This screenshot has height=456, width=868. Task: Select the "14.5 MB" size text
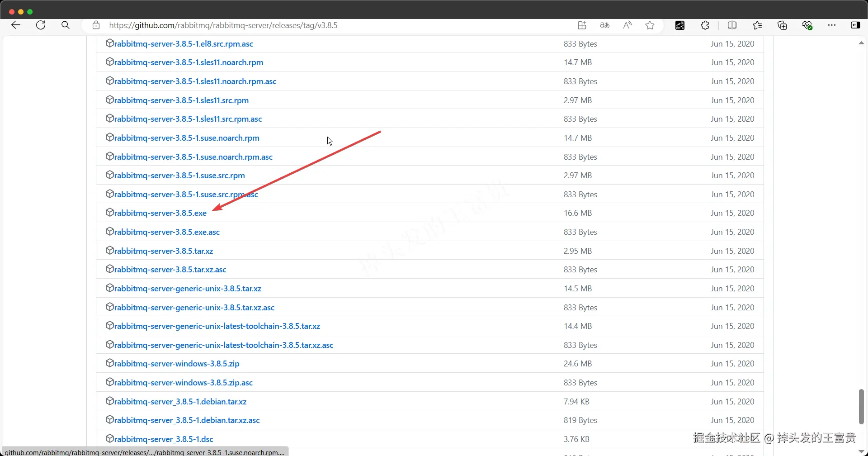(x=578, y=289)
